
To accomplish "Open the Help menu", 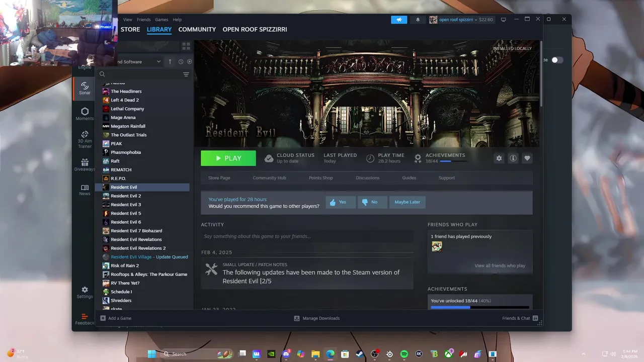I will click(177, 20).
